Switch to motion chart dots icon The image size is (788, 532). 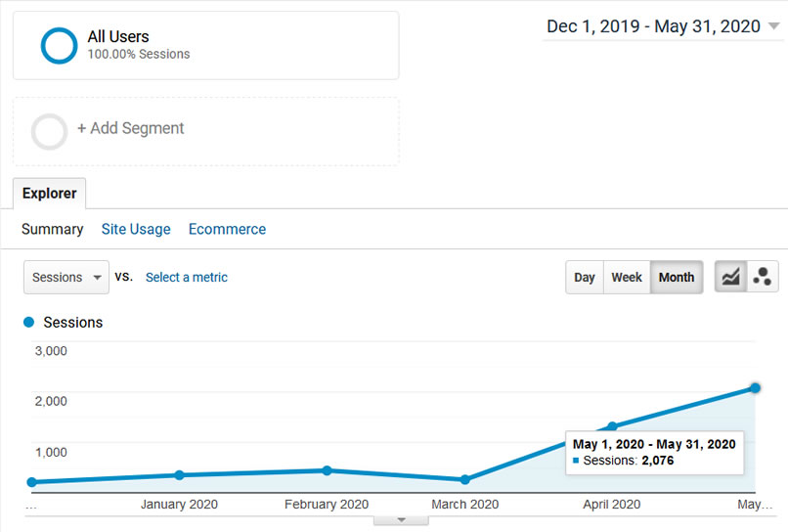[763, 277]
